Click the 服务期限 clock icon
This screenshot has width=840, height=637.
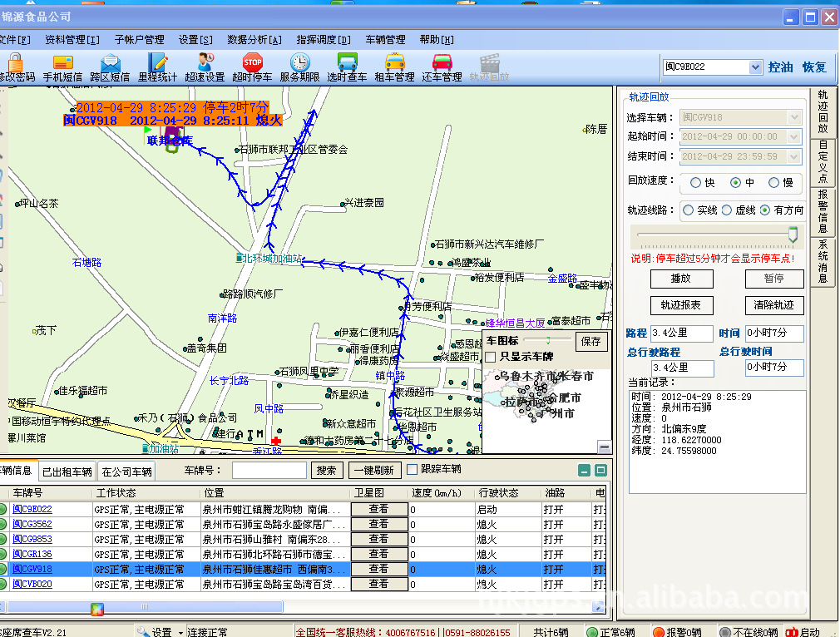pos(299,63)
